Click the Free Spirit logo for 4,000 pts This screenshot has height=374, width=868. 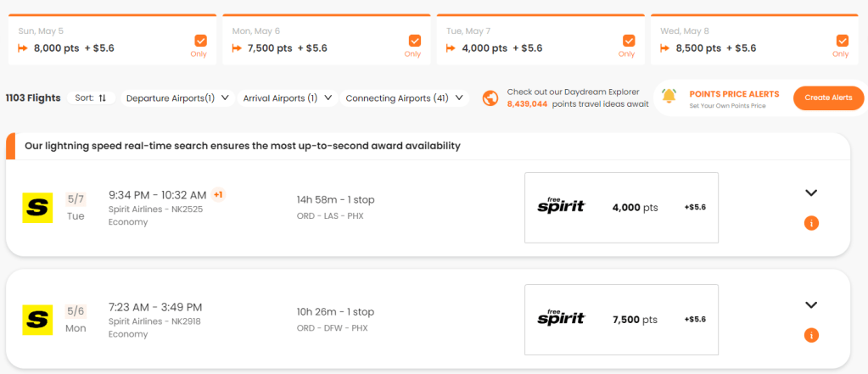pos(561,206)
